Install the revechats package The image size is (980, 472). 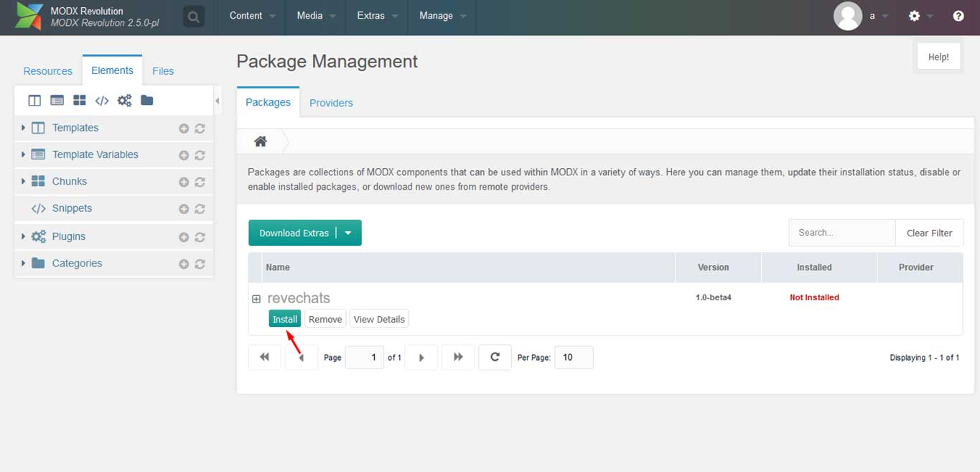tap(284, 319)
